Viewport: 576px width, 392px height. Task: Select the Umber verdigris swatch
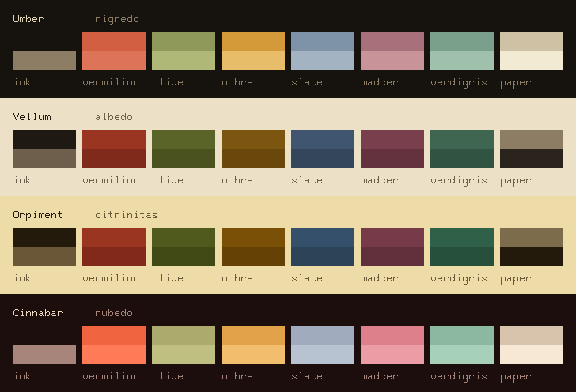(x=462, y=51)
